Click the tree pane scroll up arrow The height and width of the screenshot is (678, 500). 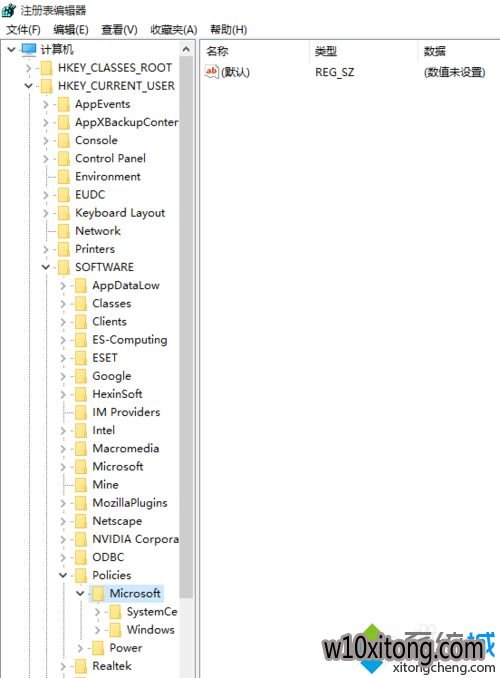coord(186,49)
